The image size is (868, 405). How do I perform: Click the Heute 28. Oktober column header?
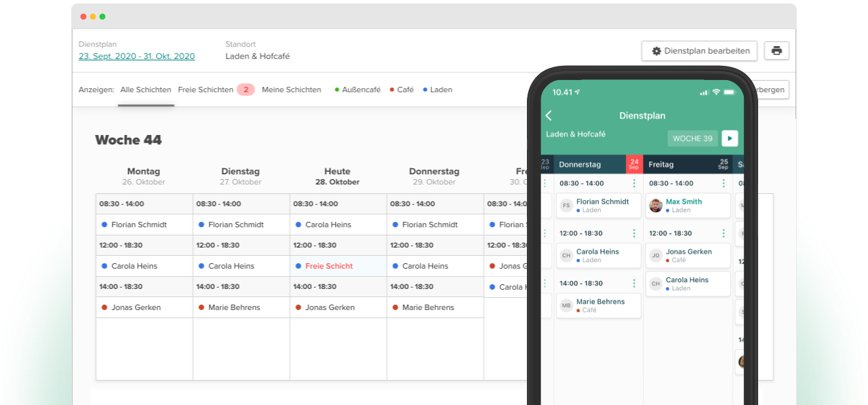[338, 176]
